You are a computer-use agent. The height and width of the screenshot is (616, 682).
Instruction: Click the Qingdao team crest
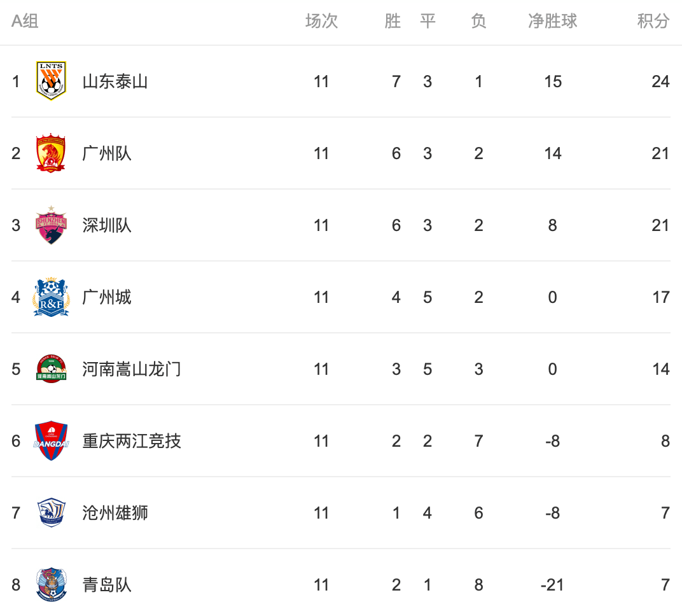click(x=51, y=585)
